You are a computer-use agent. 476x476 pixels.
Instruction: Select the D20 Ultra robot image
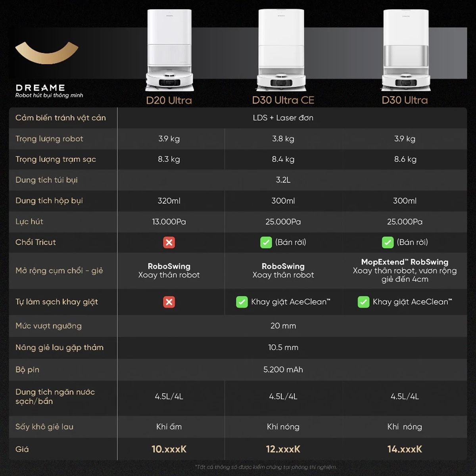pos(169,50)
